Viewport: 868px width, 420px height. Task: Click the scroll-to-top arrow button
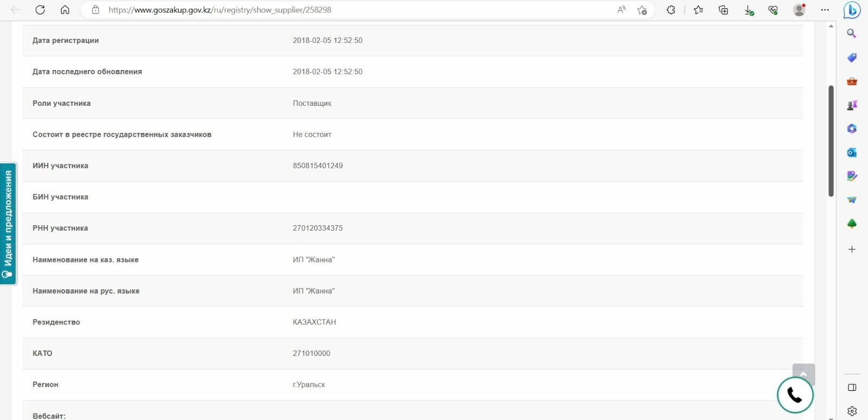coord(803,374)
